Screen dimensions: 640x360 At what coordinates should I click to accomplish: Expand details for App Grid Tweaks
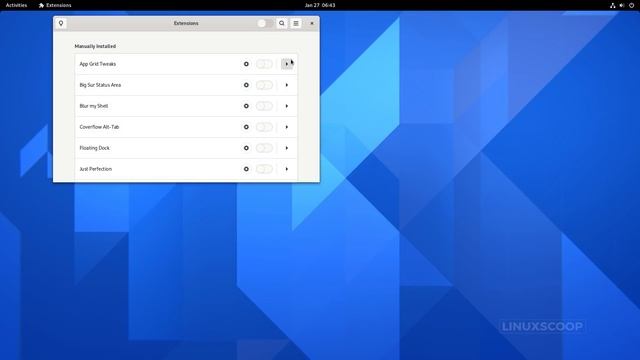tap(287, 64)
